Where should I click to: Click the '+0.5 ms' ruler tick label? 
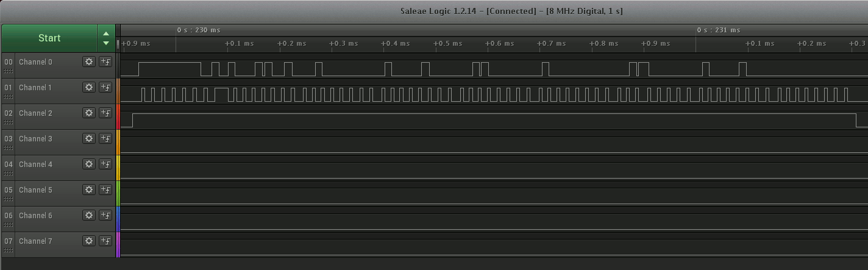[448, 44]
